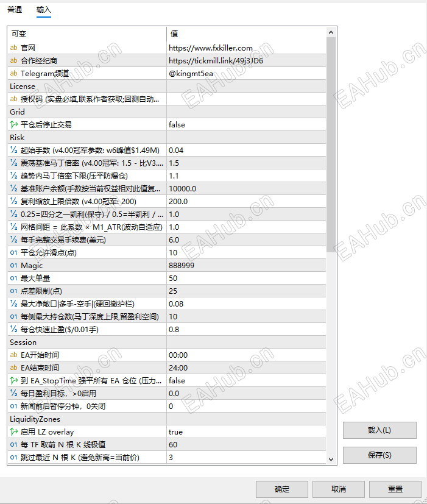Switch to the 普通 tab
The image size is (427, 504).
[x=15, y=10]
